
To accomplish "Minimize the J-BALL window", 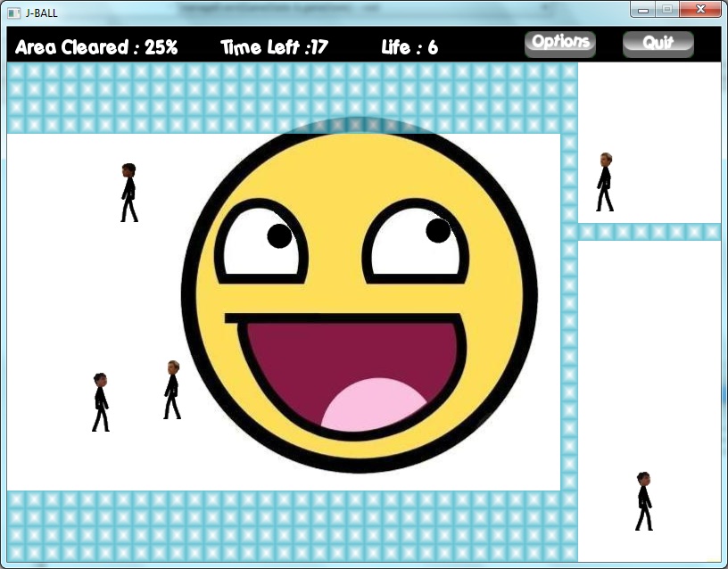I will [x=642, y=10].
